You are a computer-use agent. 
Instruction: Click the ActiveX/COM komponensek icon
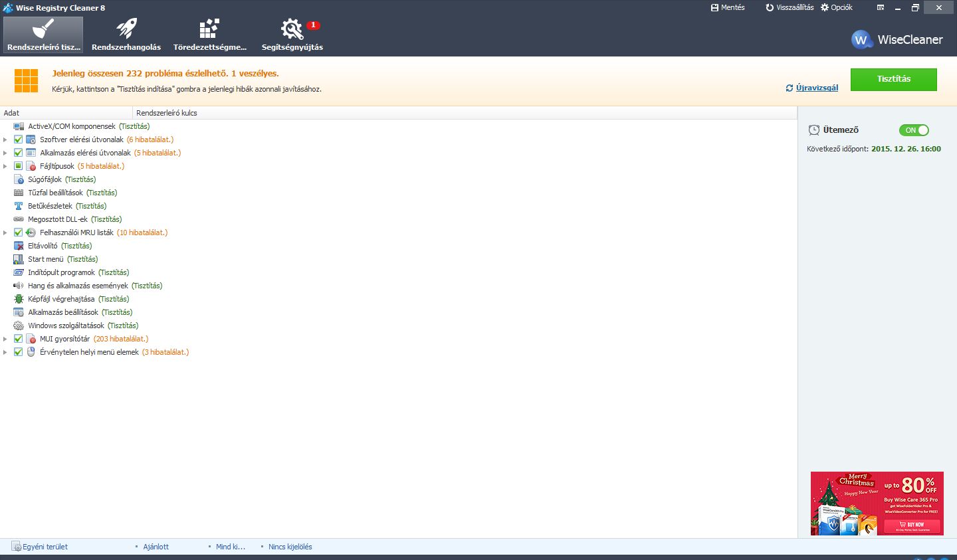(19, 126)
